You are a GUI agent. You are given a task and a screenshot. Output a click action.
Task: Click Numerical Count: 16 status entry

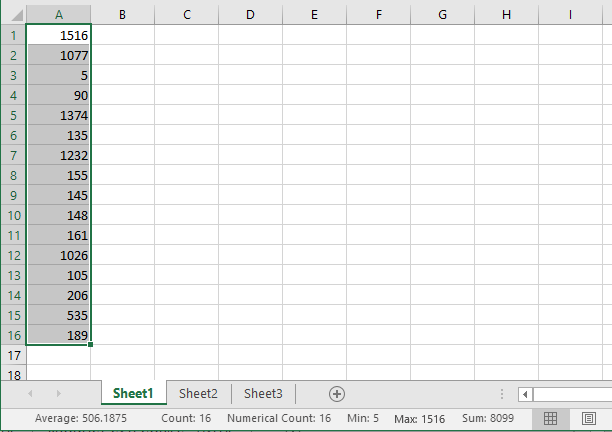click(x=279, y=418)
